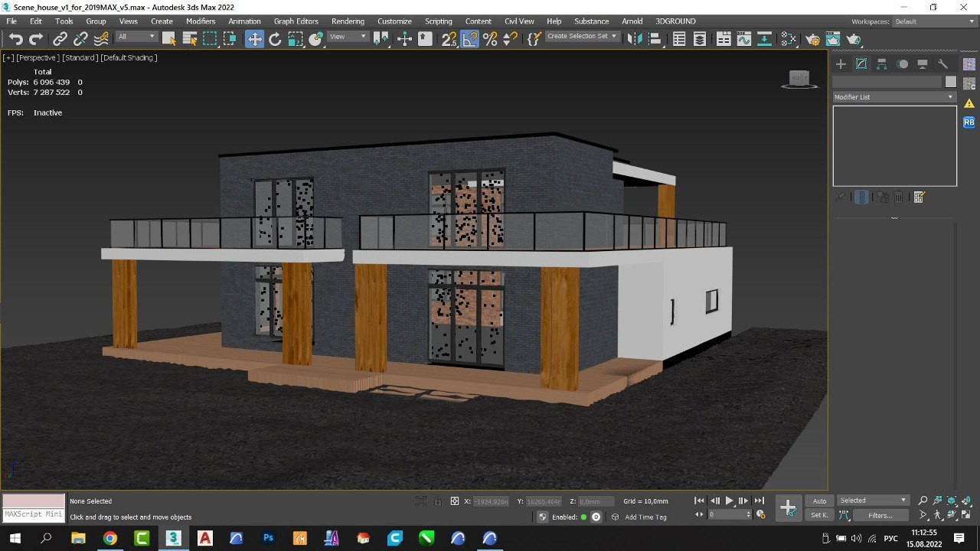This screenshot has height=551, width=980.
Task: Click the object color swatch in command panel
Action: (950, 82)
